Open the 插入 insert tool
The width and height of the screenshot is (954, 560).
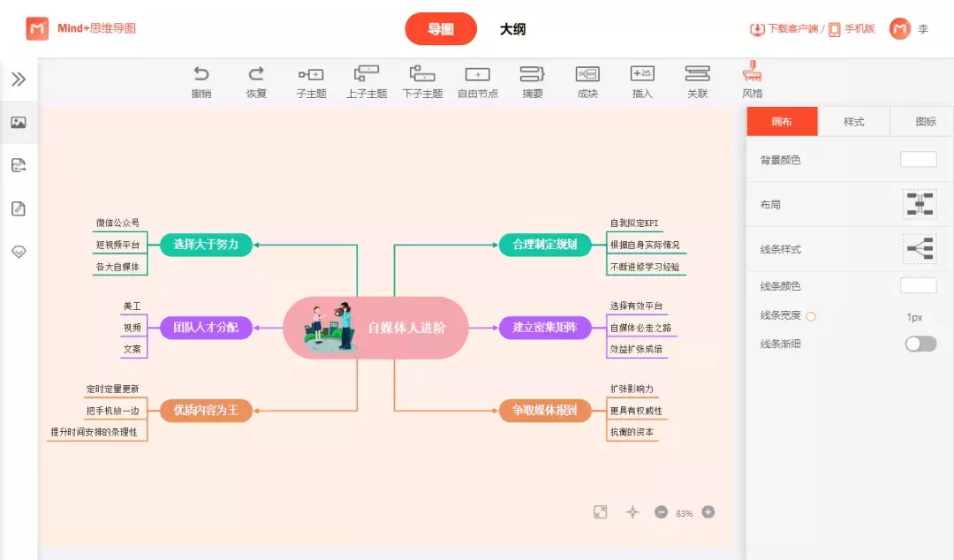(x=642, y=76)
